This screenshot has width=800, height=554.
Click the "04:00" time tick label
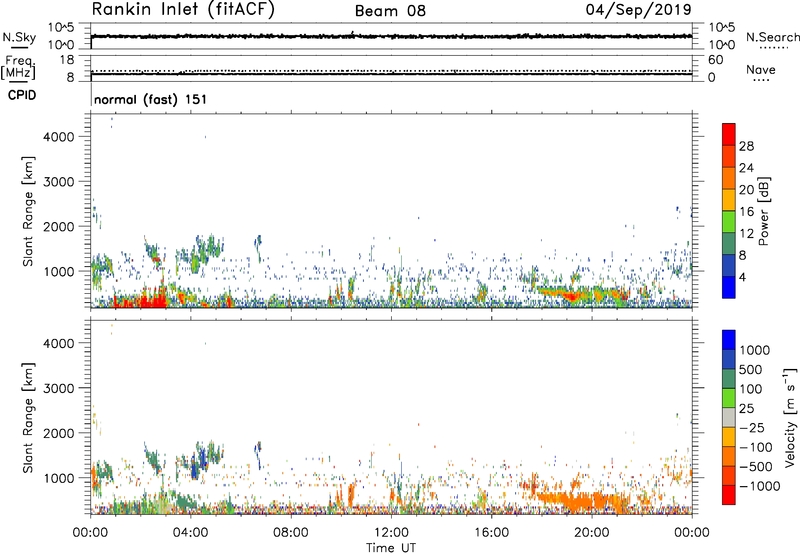coord(190,533)
